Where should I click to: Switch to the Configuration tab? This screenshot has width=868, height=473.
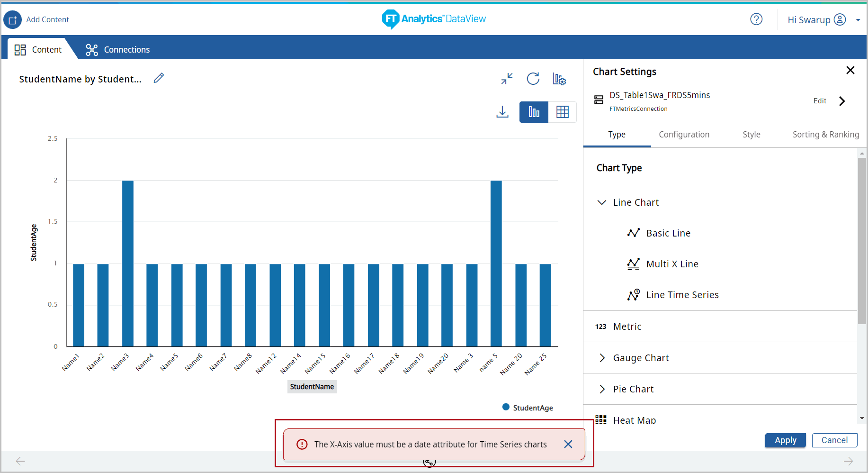coord(684,135)
